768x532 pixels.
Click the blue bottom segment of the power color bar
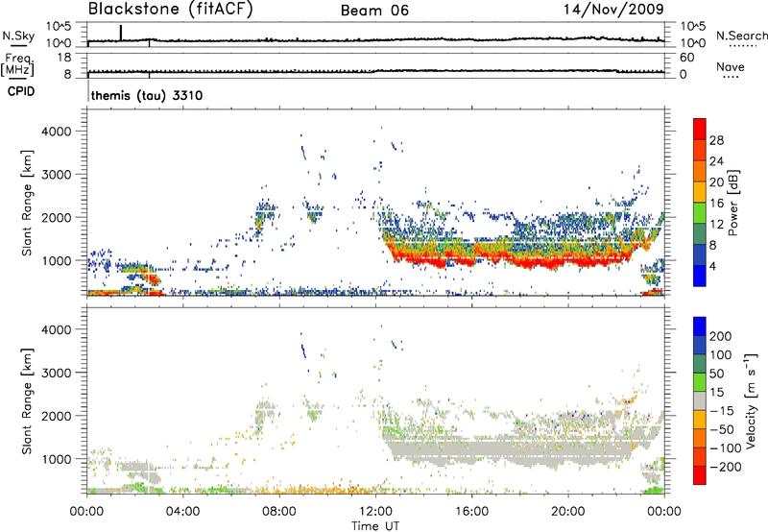(x=700, y=276)
